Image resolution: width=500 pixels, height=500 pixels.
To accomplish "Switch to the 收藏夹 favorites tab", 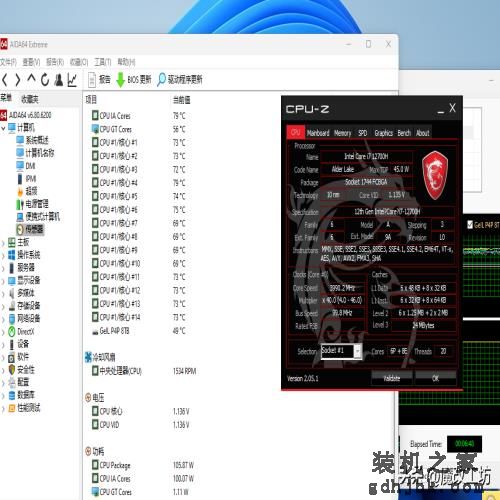I will pos(30,99).
